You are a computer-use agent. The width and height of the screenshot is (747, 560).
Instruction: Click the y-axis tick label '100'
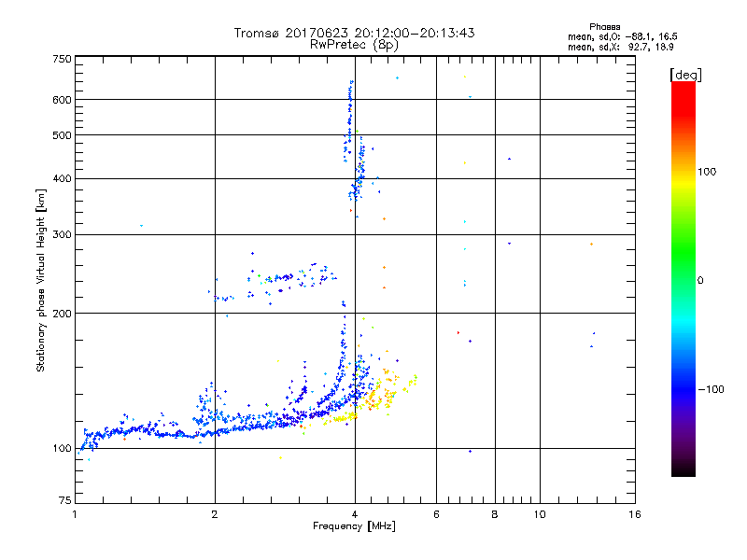coord(63,449)
